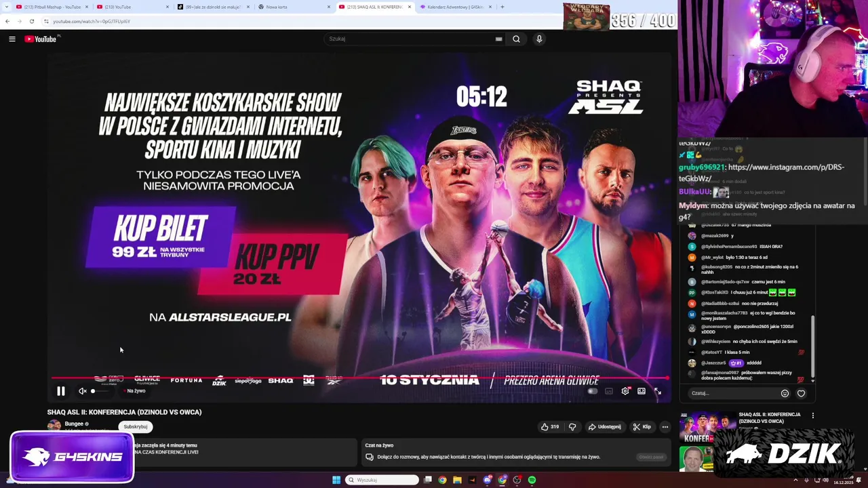The height and width of the screenshot is (488, 868).
Task: Go back in browser history
Action: tap(7, 21)
